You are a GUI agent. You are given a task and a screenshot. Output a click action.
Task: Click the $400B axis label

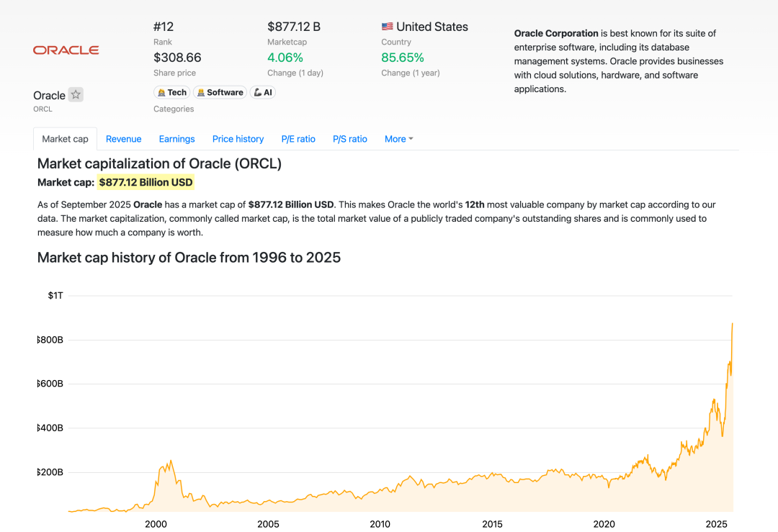coord(50,428)
